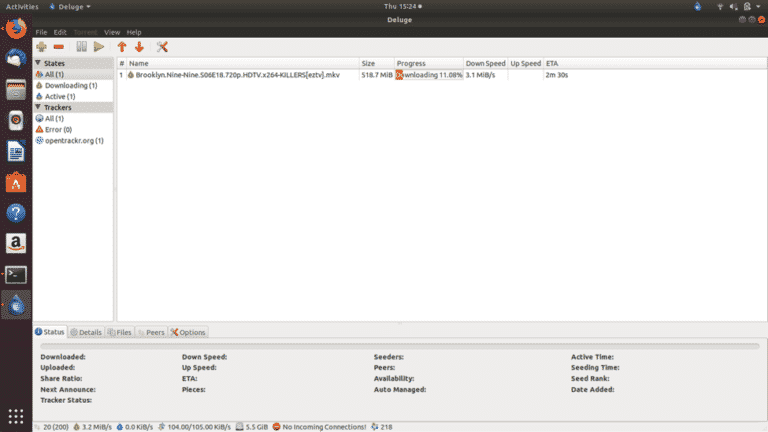
Task: Sort by Up Speed column header
Action: [x=526, y=63]
